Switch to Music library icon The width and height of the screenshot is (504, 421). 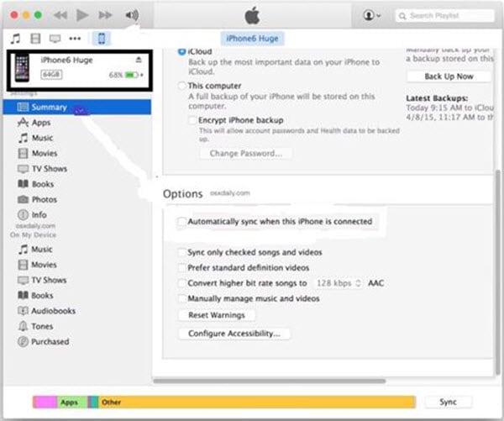click(15, 39)
